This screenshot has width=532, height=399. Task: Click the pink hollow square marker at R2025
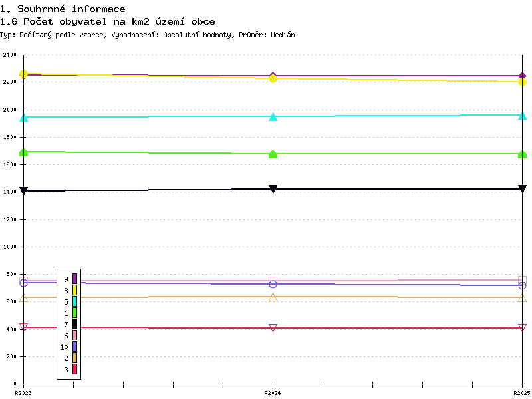coord(522,280)
